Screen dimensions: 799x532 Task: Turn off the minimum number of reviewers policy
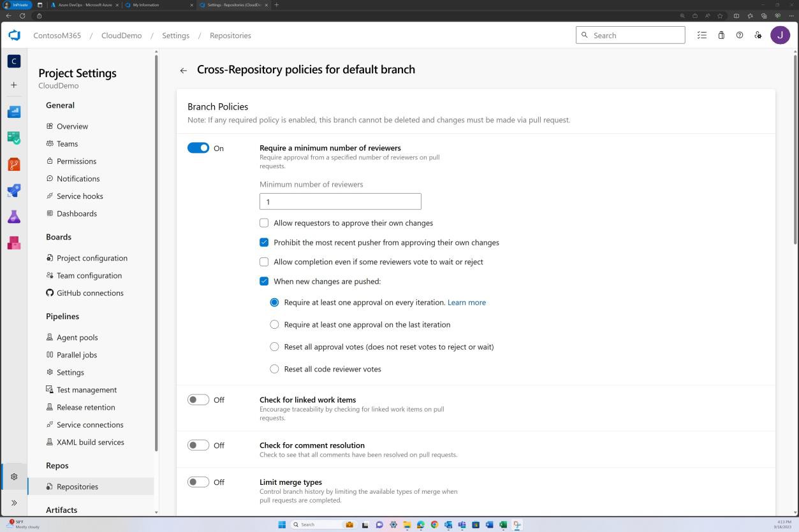(x=198, y=147)
